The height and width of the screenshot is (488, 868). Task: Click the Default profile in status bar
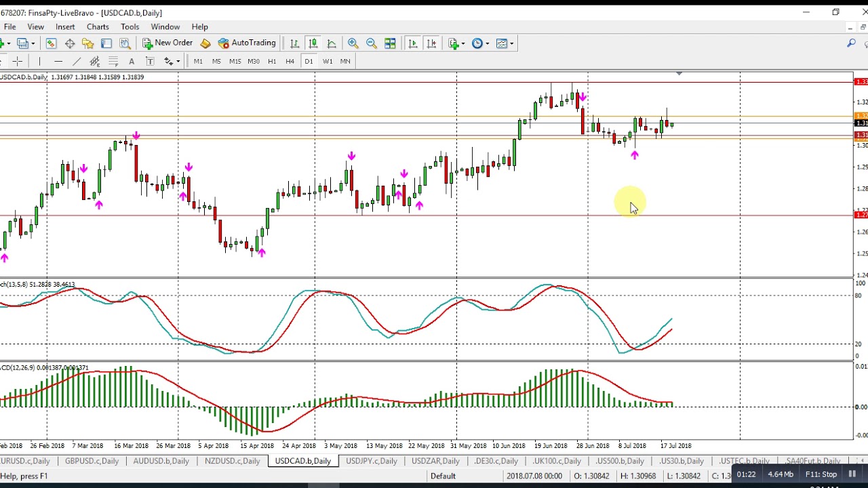click(443, 476)
